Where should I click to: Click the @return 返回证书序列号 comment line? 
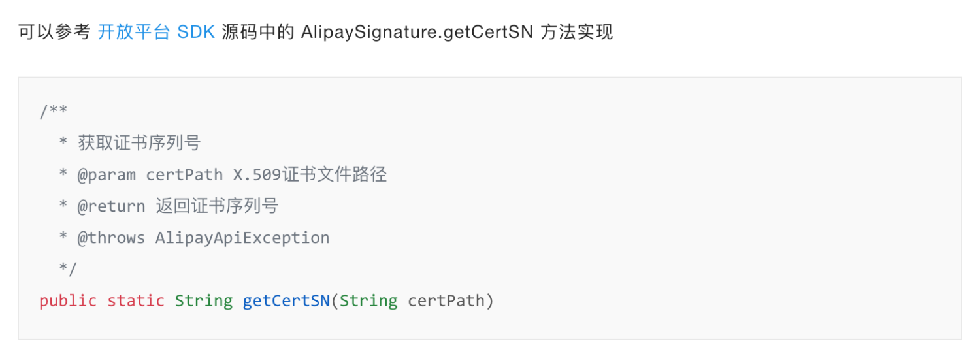pyautogui.click(x=169, y=206)
